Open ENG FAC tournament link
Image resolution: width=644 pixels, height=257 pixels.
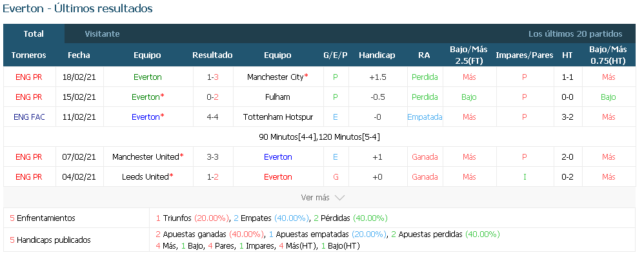coord(29,117)
